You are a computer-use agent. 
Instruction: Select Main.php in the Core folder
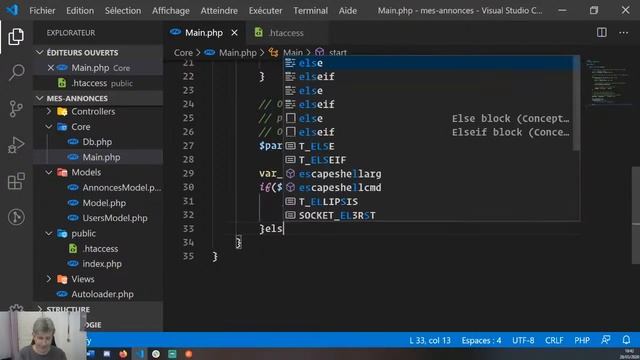click(x=98, y=157)
